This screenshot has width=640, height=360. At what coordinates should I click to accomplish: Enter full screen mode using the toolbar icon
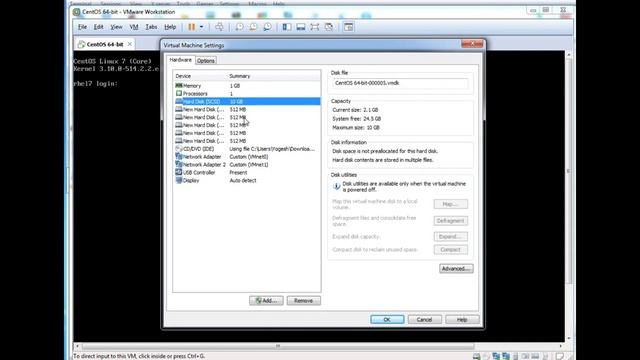pos(315,27)
